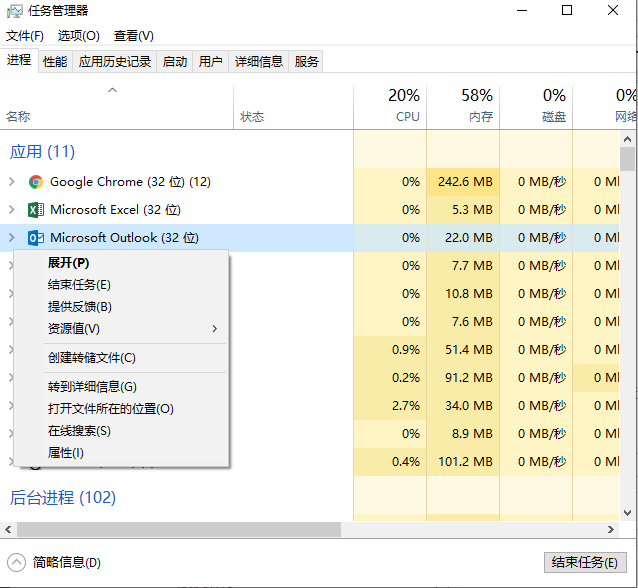Choose 属性(I) in context menu
This screenshot has height=588, width=638.
(x=121, y=453)
